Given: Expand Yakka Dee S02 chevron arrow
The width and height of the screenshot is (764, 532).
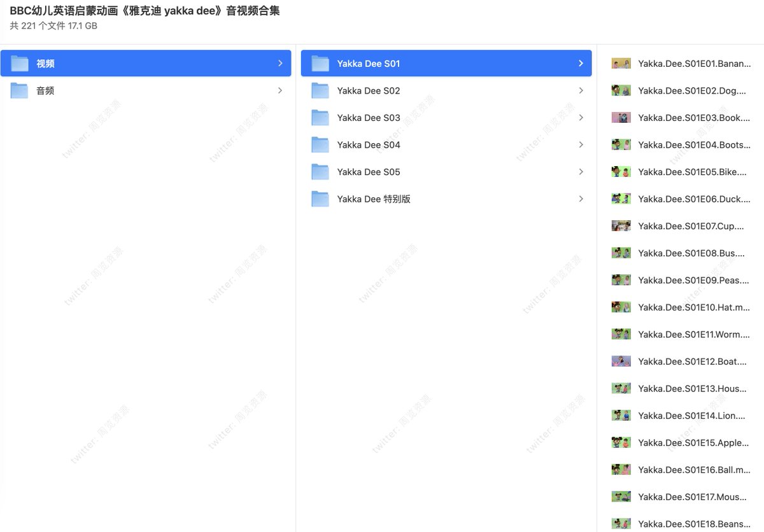Looking at the screenshot, I should point(581,90).
